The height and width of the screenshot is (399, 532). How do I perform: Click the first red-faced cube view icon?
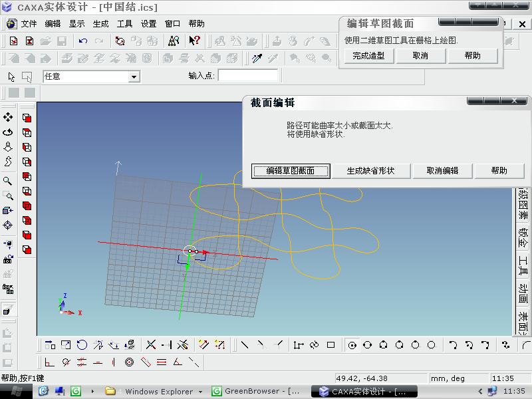pos(27,118)
